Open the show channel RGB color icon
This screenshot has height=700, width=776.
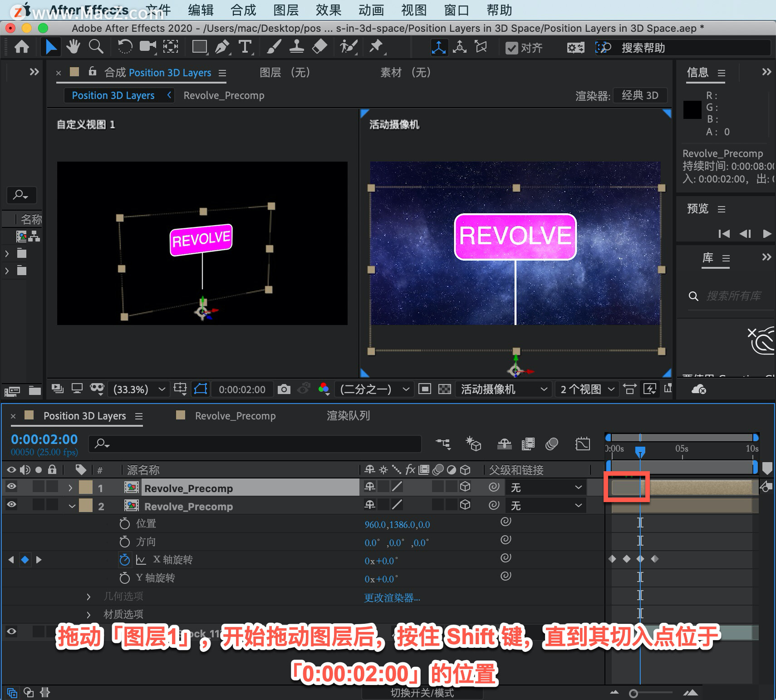(324, 389)
